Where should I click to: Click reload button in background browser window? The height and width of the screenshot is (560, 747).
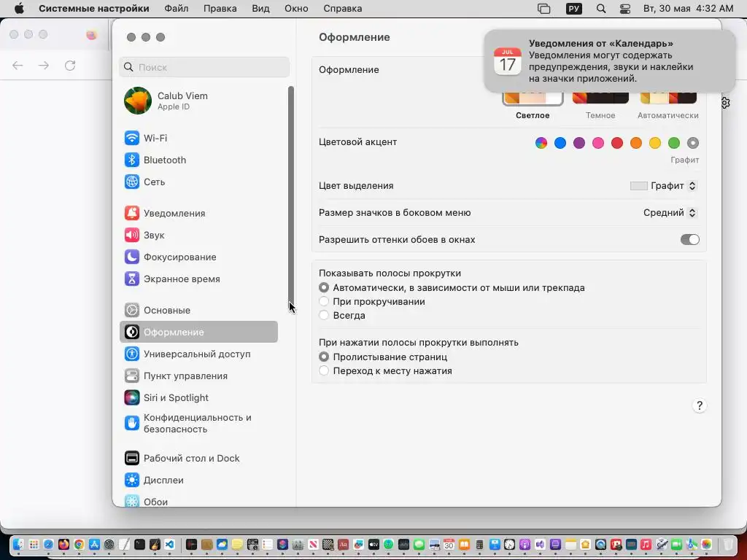[70, 65]
